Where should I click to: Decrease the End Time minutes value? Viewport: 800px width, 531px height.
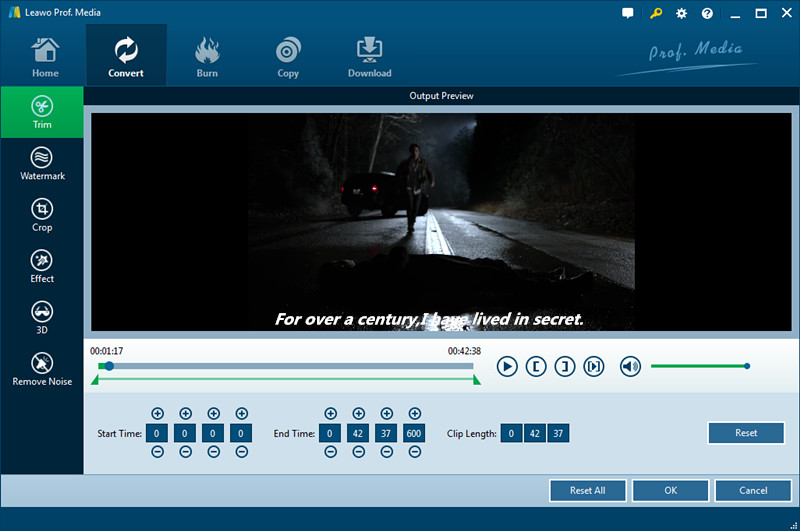pyautogui.click(x=358, y=452)
